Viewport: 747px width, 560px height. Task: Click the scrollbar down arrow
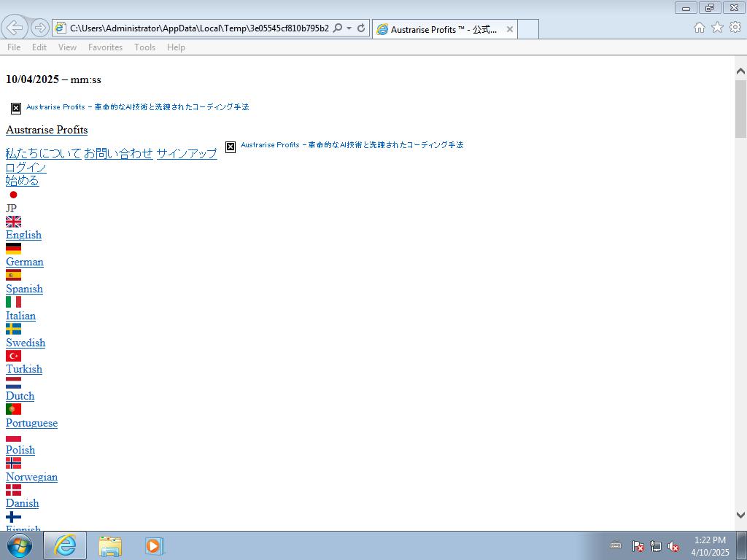coord(740,515)
